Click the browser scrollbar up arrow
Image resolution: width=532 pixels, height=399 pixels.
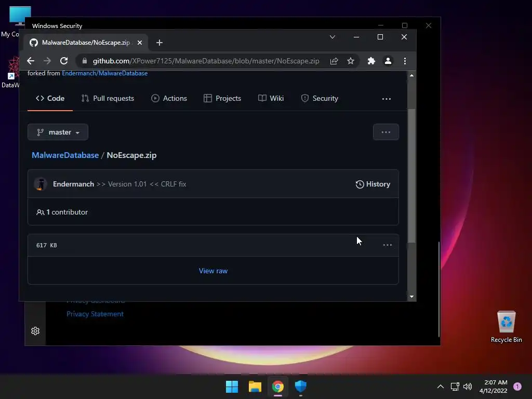[411, 75]
